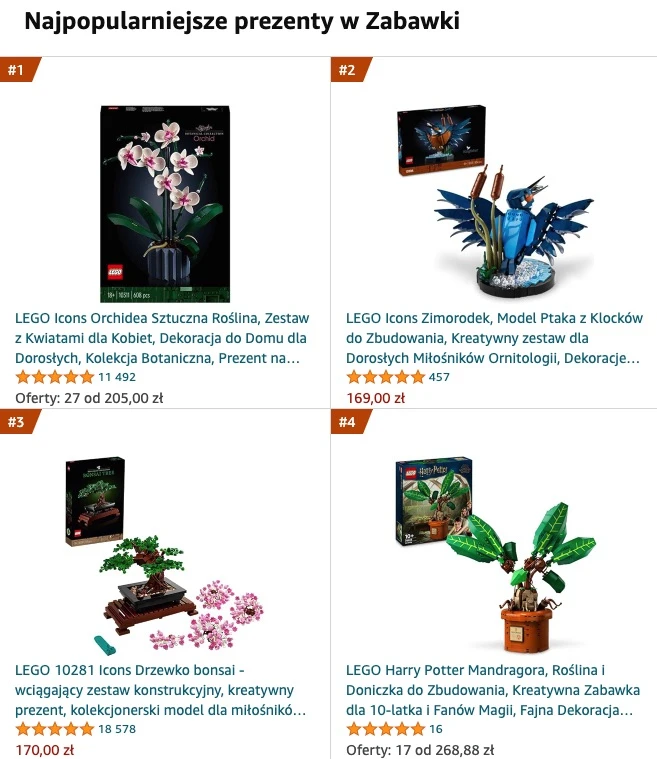Click the LEGO Icons Zimorodek title link

494,338
